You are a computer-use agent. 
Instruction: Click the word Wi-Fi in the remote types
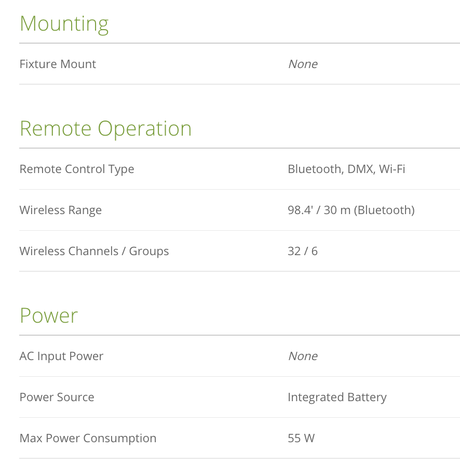click(x=392, y=169)
